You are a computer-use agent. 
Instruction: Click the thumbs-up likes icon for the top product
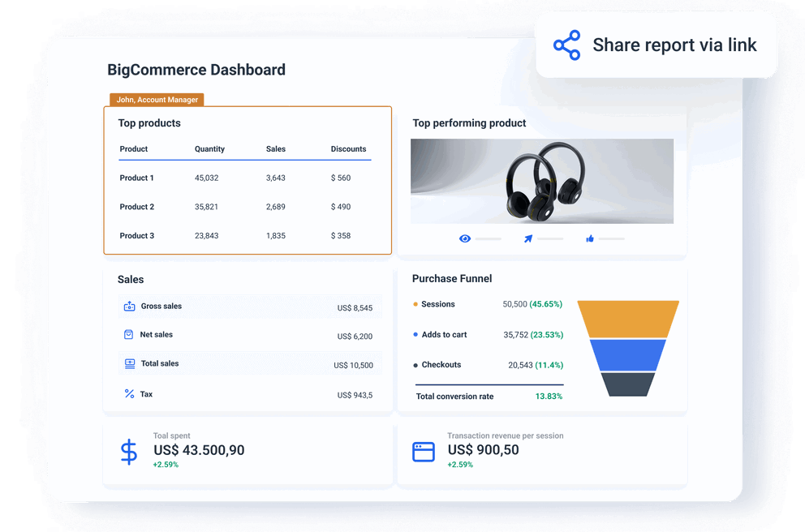point(590,238)
